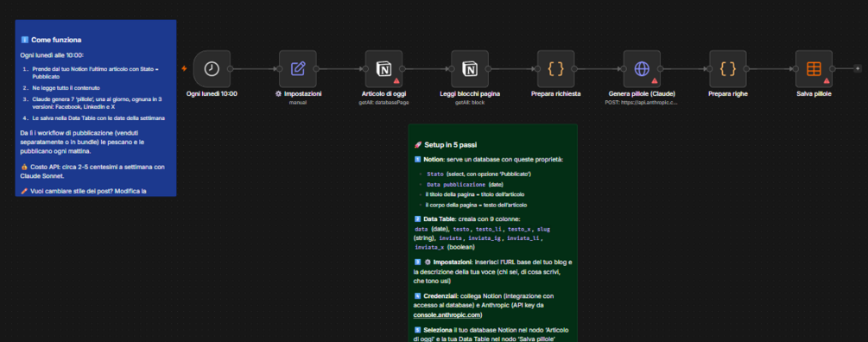Select the 'Ogni lunedì 10:00' schedule trigger node
This screenshot has width=868, height=342.
(212, 68)
